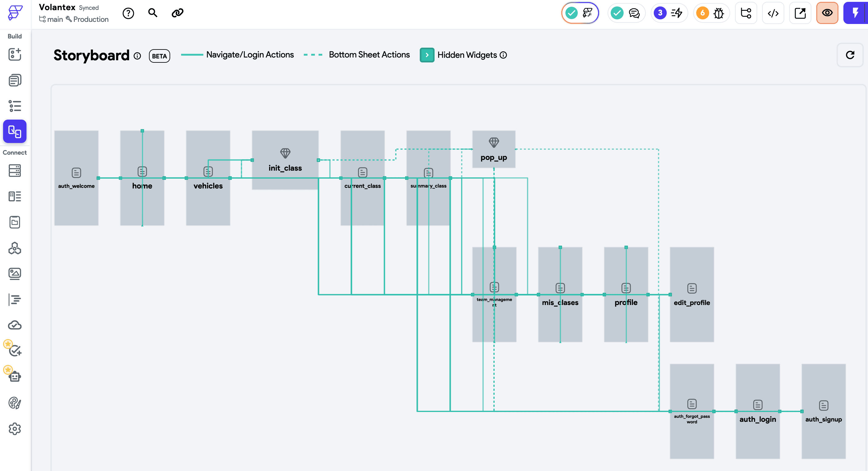Click the BETA badge

pyautogui.click(x=159, y=56)
